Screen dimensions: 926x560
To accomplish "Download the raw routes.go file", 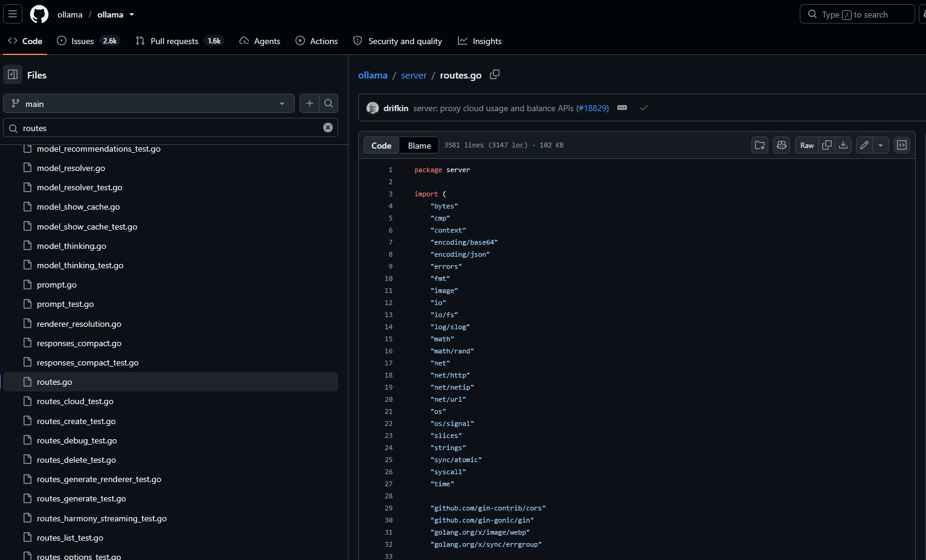I will tap(843, 145).
